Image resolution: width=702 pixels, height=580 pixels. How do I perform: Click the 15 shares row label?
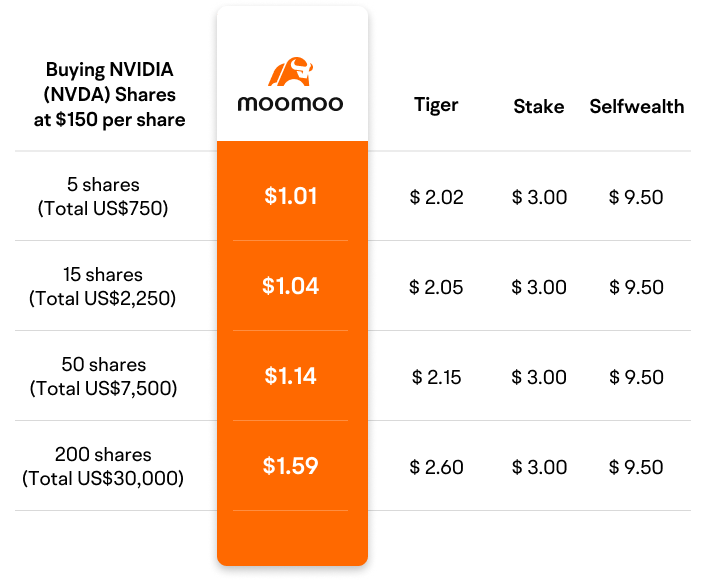(x=103, y=286)
